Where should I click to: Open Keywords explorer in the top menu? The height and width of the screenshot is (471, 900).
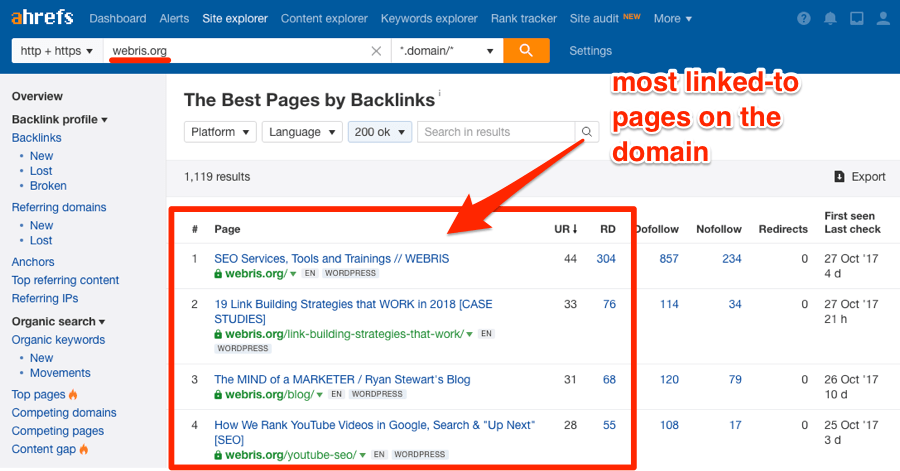[x=429, y=18]
